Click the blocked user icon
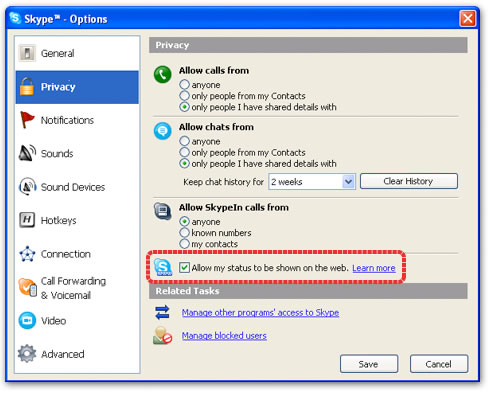The height and width of the screenshot is (393, 491). [x=162, y=335]
